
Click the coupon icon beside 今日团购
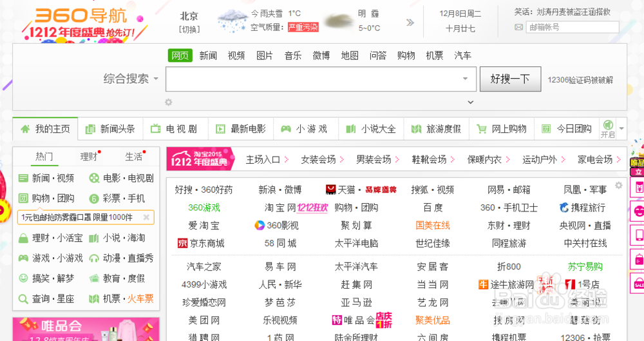(546, 129)
